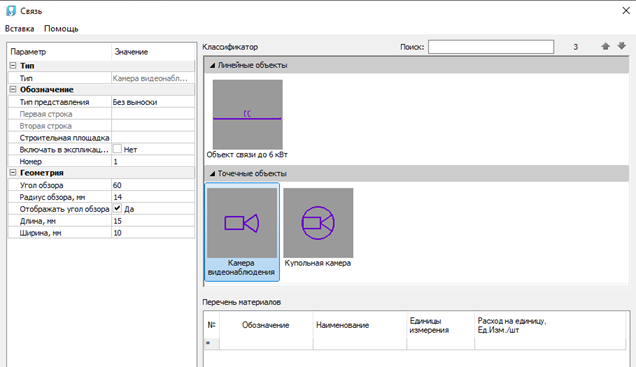This screenshot has height=367, width=636.
Task: Edit the Длина, мм value 15
Action: [x=153, y=221]
